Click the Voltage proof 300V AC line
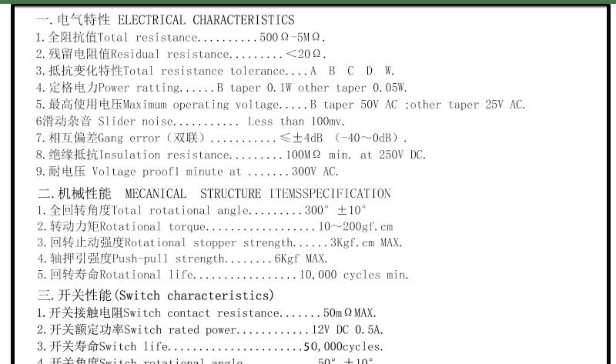 click(x=187, y=172)
